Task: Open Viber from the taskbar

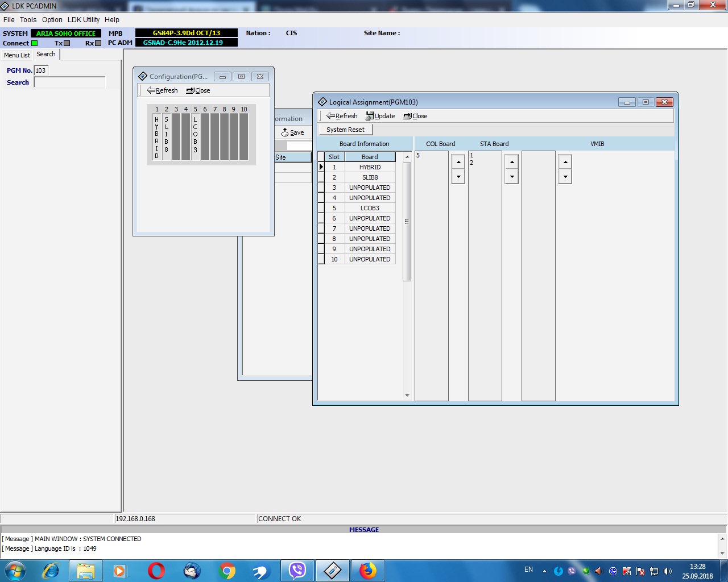Action: pyautogui.click(x=297, y=571)
